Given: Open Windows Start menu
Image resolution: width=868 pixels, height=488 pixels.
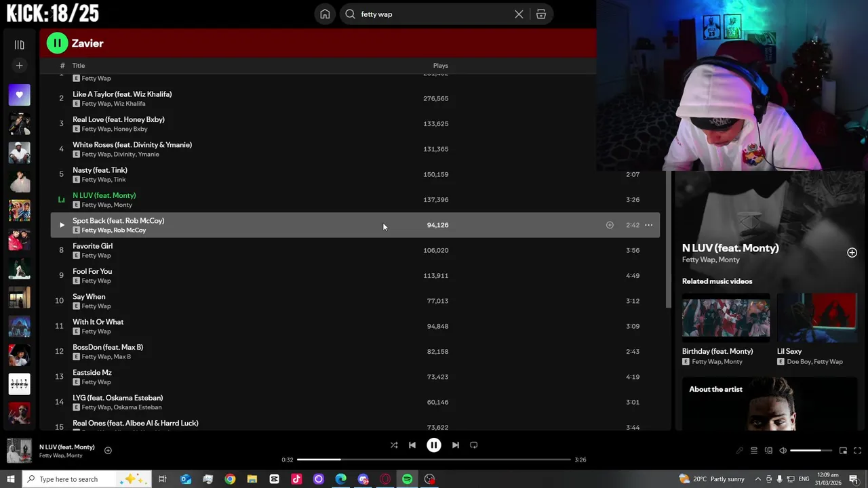Looking at the screenshot, I should [x=10, y=479].
